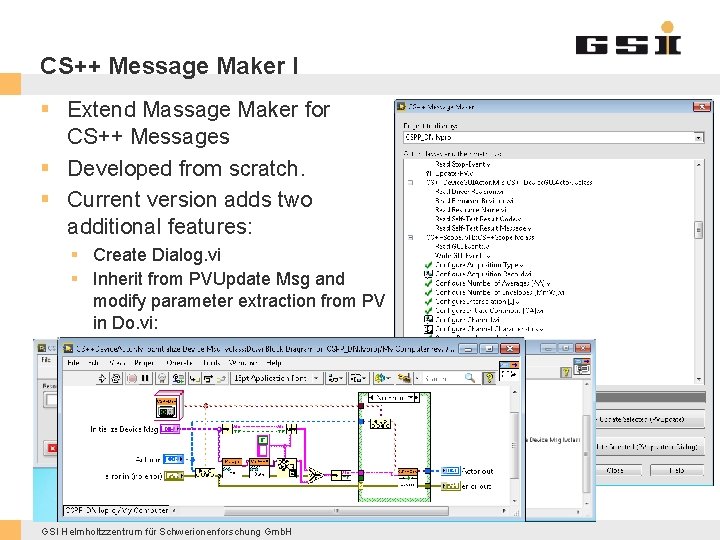Select the bundle node before case structure
The image size is (720, 540).
[341, 475]
